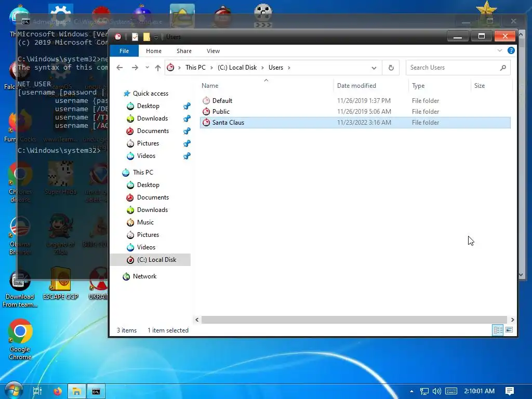
Task: Open Documents under Quick access
Action: (x=153, y=131)
